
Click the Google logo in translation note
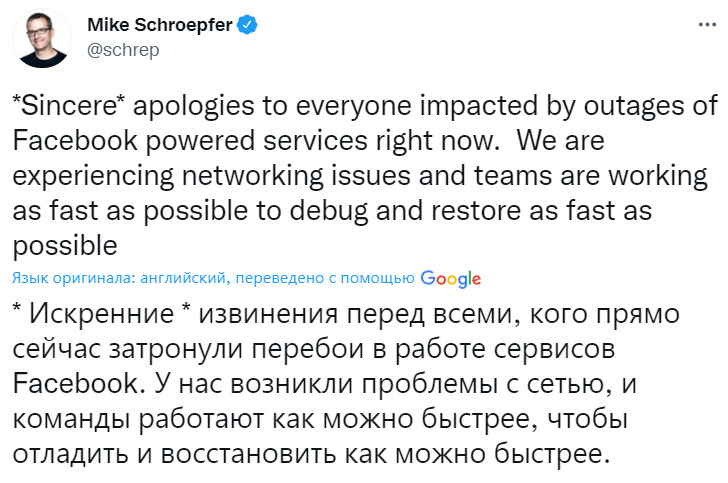pyautogui.click(x=451, y=278)
